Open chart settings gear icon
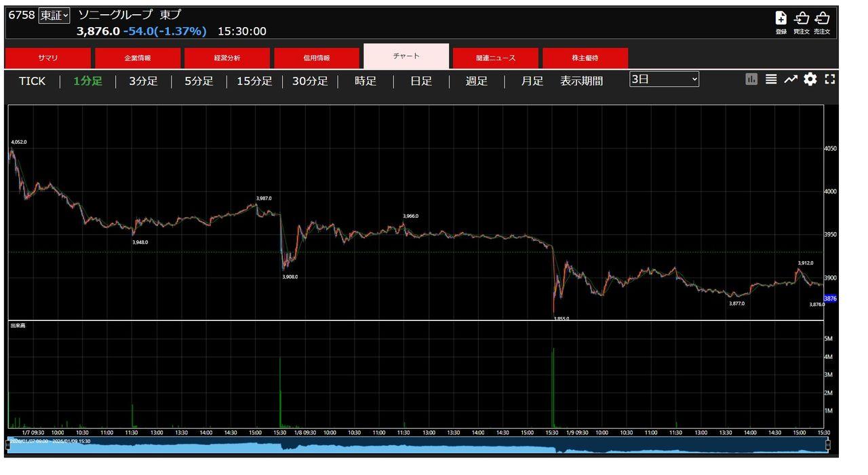Screen dimensions: 868x475 (x=810, y=79)
